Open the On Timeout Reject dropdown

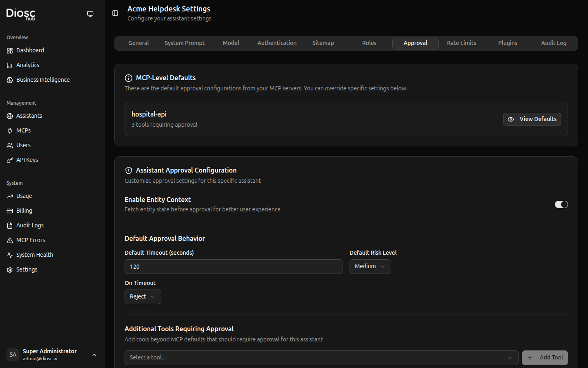(143, 297)
